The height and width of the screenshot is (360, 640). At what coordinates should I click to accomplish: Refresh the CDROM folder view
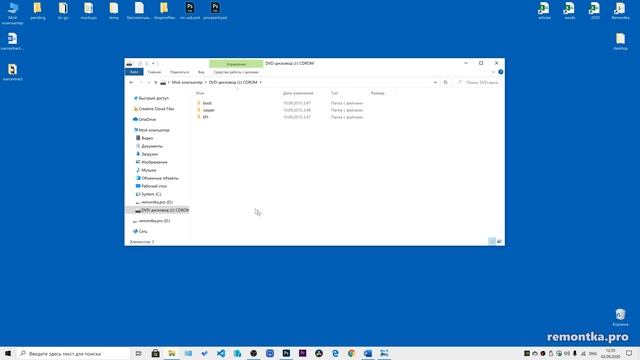(445, 82)
